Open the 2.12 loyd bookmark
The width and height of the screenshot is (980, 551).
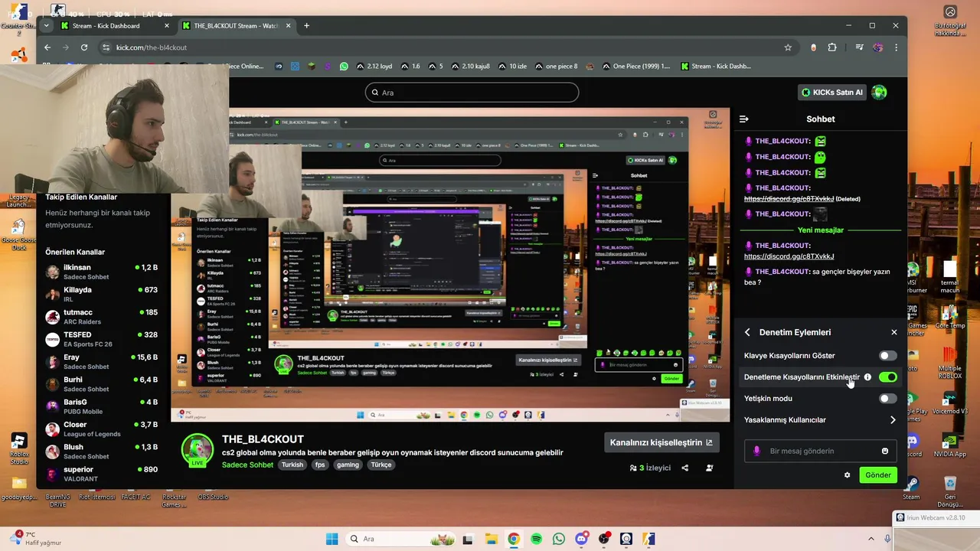[374, 67]
